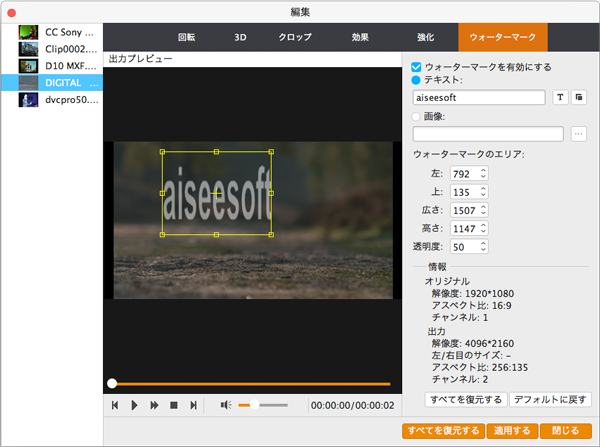
Task: Click the previous frame playback icon
Action: (115, 405)
